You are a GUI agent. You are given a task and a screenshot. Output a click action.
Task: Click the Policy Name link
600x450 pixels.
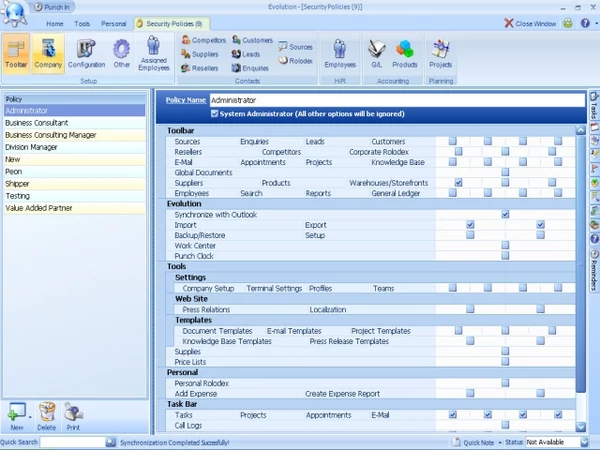point(186,100)
